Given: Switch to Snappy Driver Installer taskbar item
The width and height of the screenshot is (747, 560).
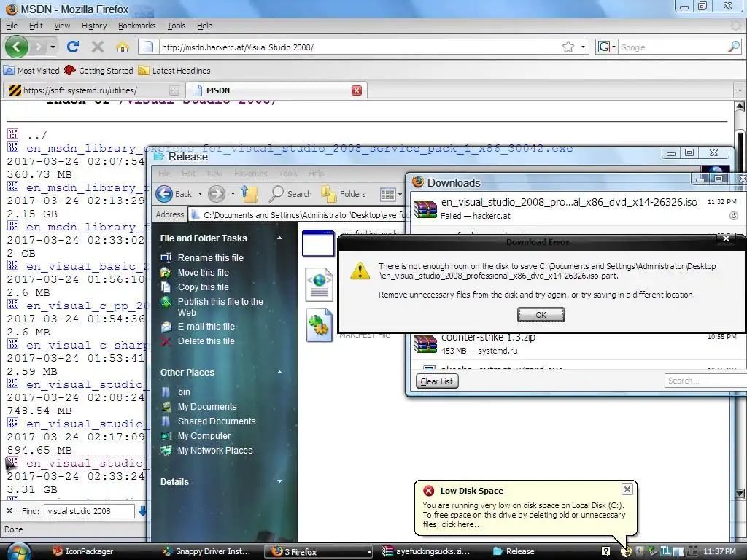Looking at the screenshot, I should point(206,551).
